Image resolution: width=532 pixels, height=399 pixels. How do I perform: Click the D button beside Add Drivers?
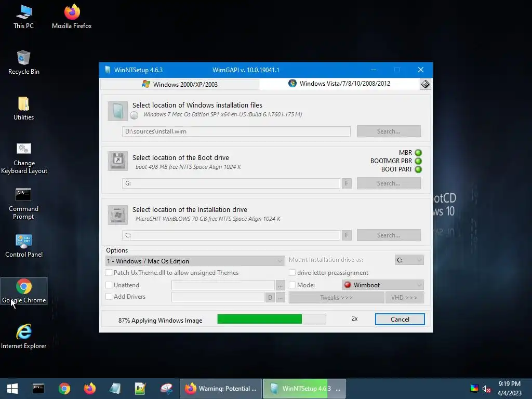coord(270,298)
